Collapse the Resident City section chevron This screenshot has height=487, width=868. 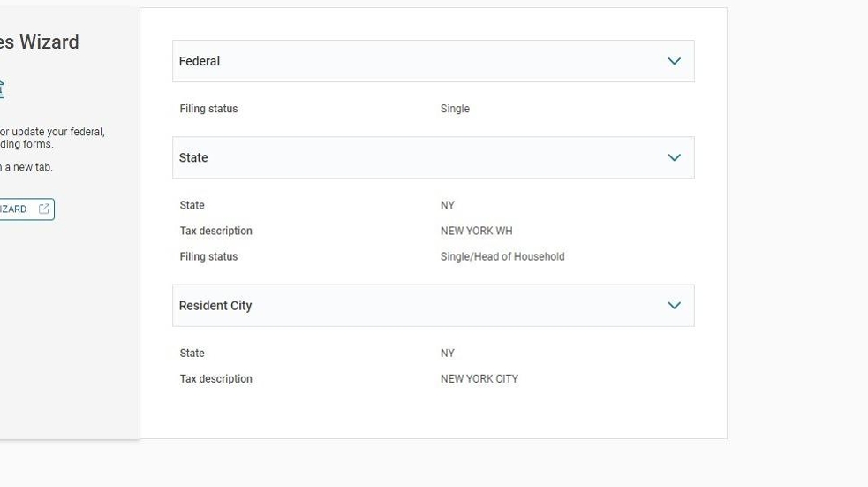(x=674, y=306)
